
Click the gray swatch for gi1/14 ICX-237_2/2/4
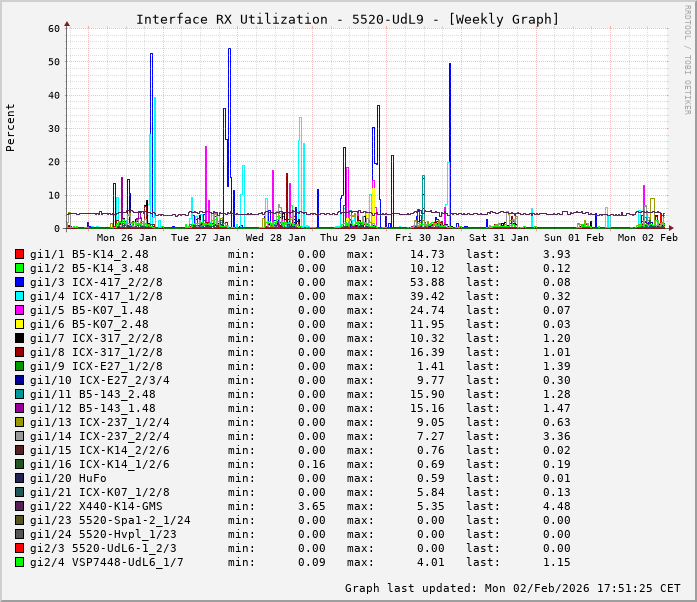pyautogui.click(x=19, y=436)
